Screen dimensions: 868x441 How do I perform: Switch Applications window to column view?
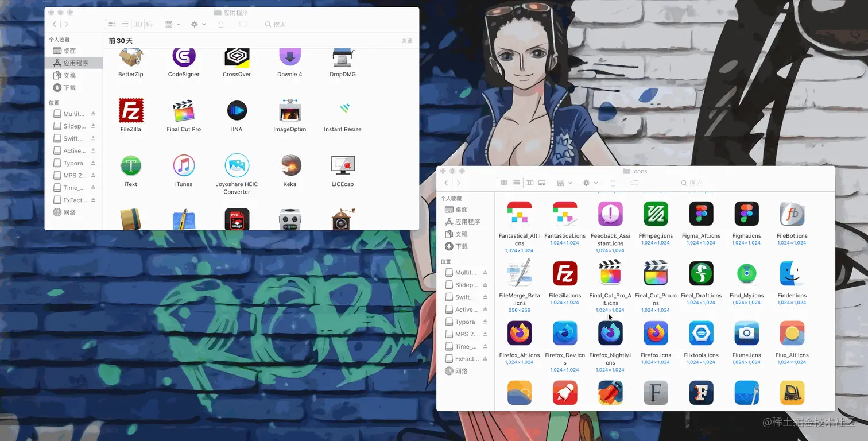(138, 24)
